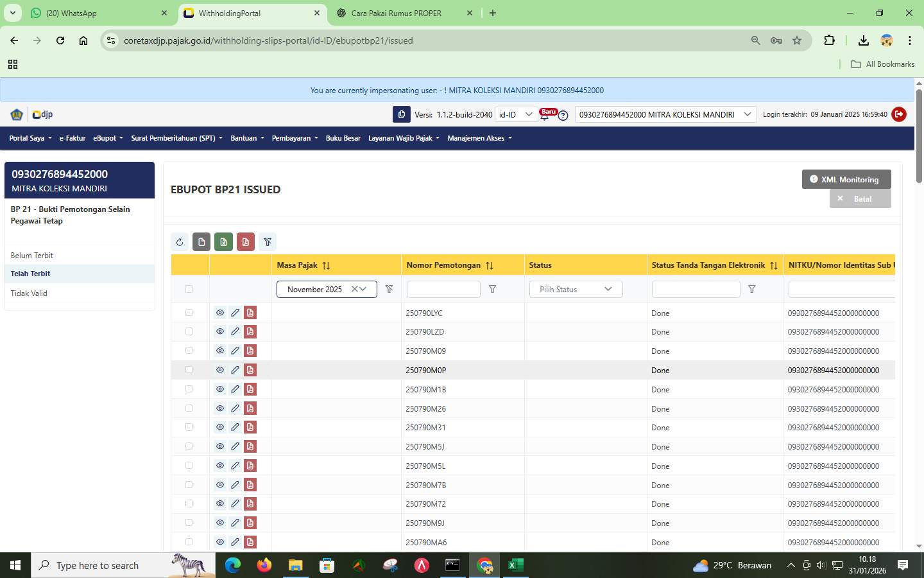
Task: Export the table to Excel
Action: (x=223, y=242)
